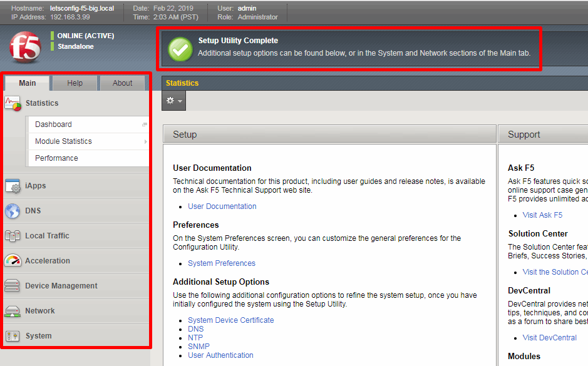Screen dimensions: 588x366
Task: Open the Statistics section icon
Action: coord(13,103)
